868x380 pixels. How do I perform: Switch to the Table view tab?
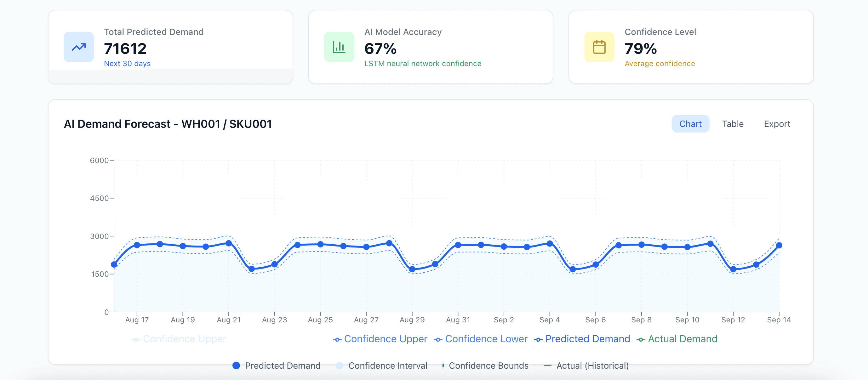(x=733, y=124)
